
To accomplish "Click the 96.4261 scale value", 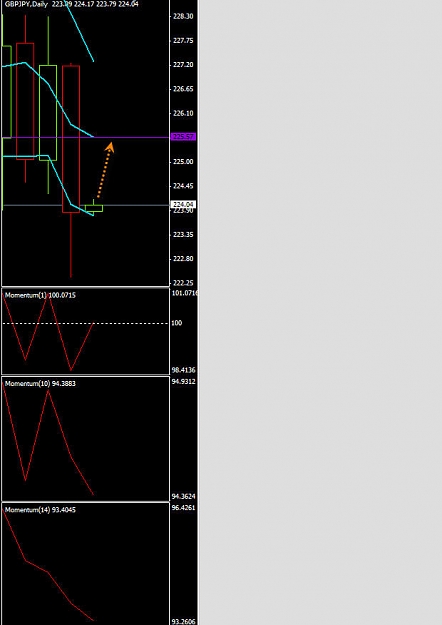I will pyautogui.click(x=184, y=508).
